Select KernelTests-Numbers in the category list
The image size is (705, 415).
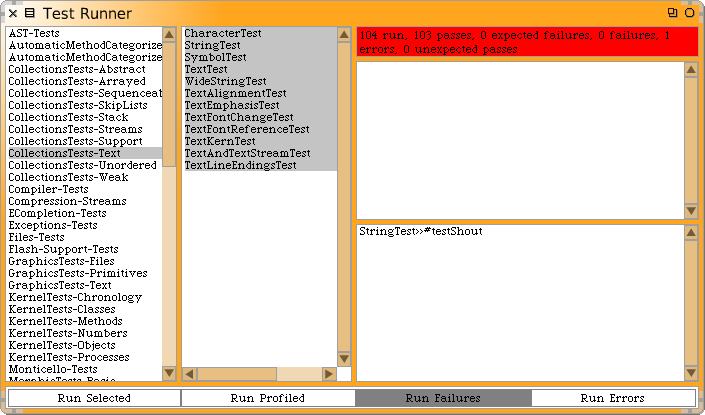pyautogui.click(x=68, y=333)
